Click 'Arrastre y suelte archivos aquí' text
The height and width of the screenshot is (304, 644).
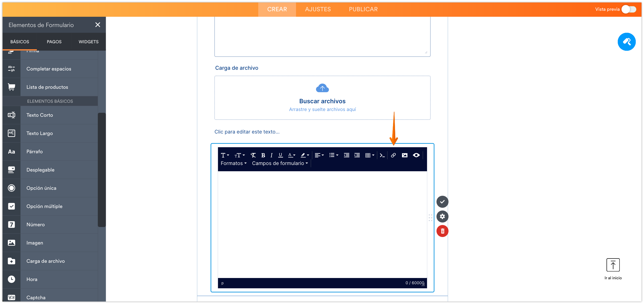[322, 109]
